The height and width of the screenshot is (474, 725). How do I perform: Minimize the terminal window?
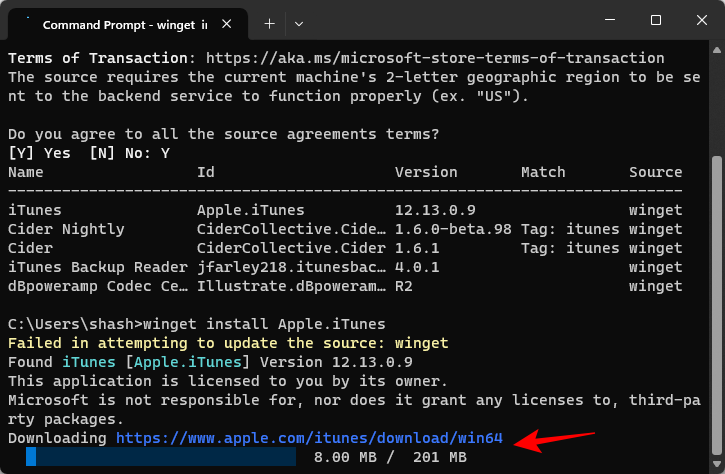608,20
